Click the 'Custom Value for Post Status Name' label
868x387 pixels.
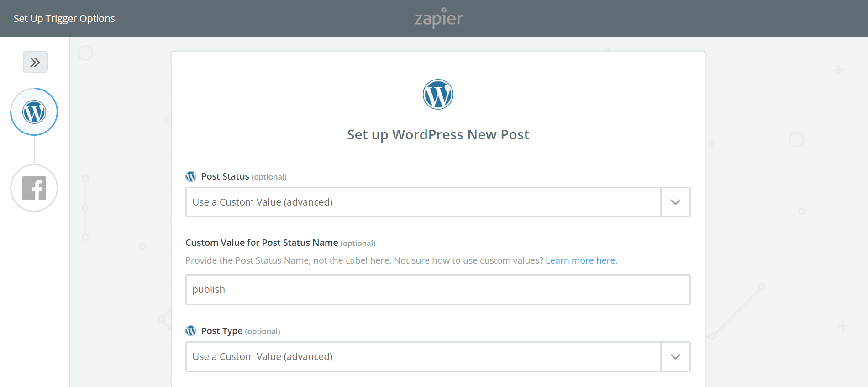pyautogui.click(x=262, y=243)
